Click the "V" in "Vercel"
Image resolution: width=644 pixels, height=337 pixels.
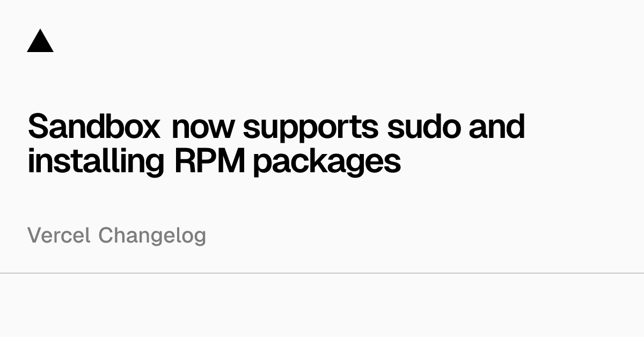33,235
